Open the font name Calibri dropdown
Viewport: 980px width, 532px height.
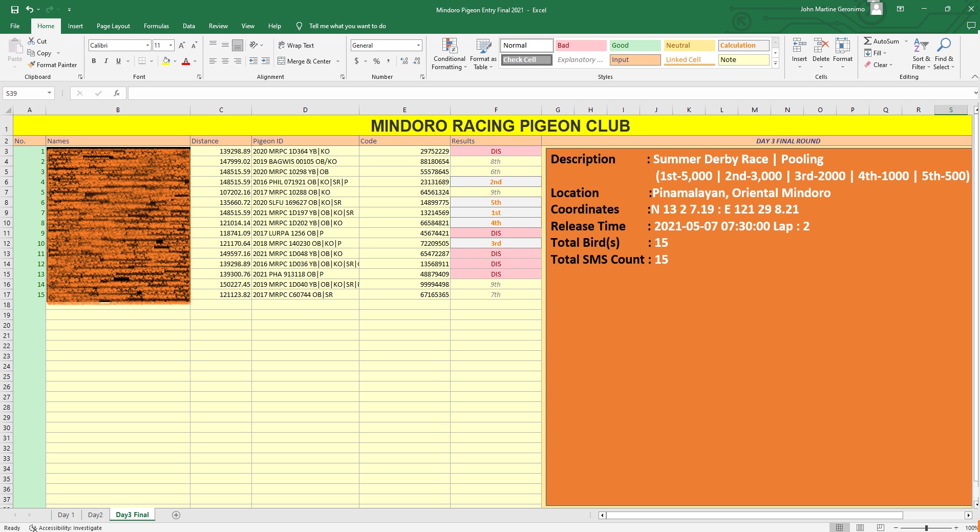147,46
